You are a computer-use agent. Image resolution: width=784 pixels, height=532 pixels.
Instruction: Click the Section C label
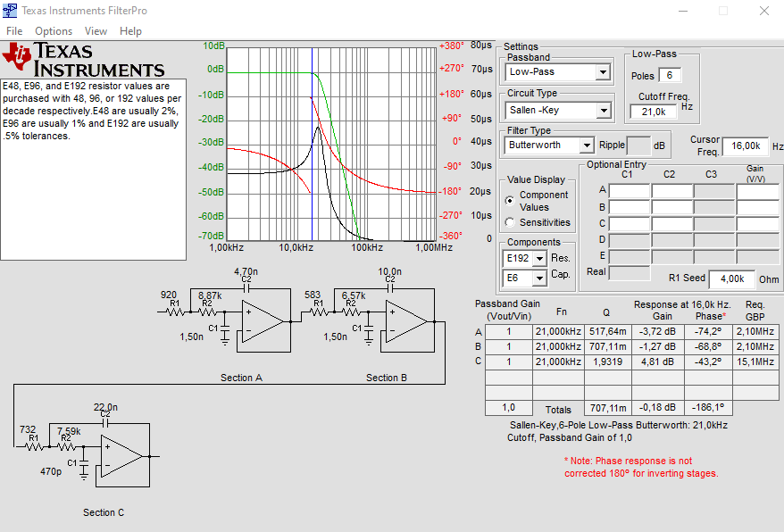(103, 512)
